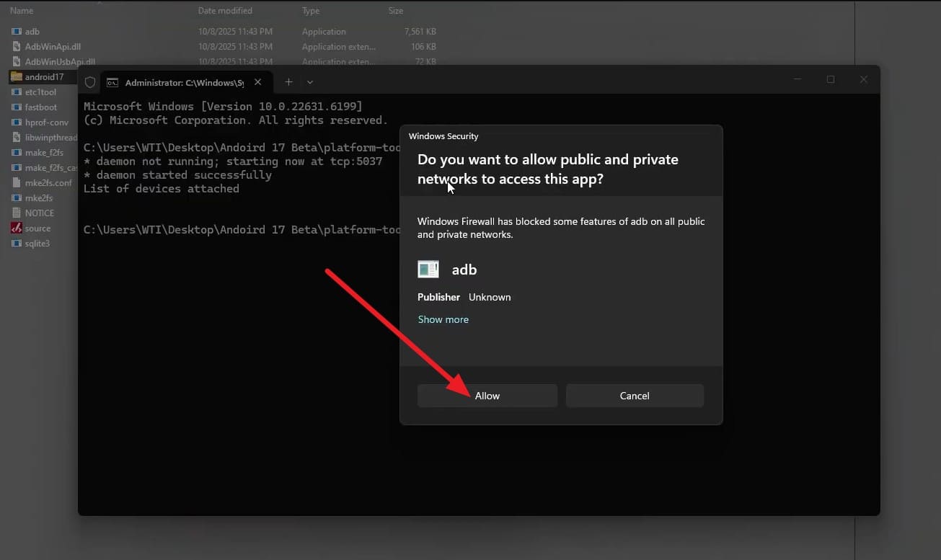Click the 7,561 KB size value
This screenshot has height=560, width=941.
point(420,32)
